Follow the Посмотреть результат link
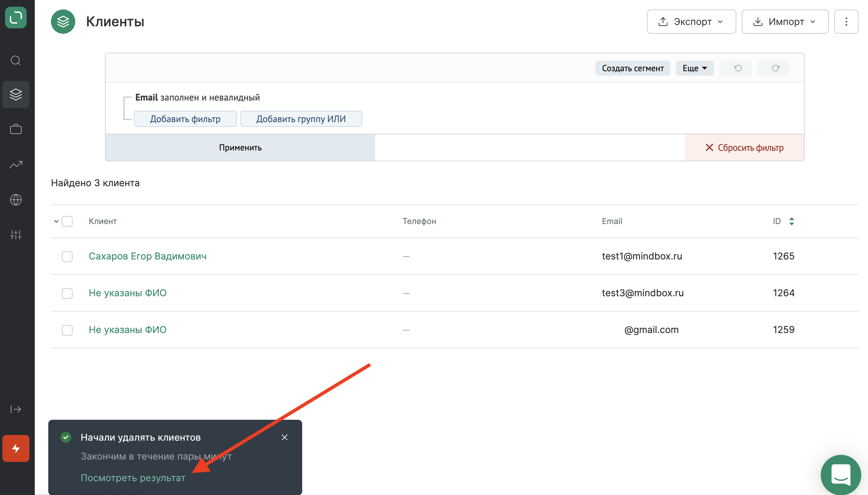Screen dimensions: 868x495 133,478
